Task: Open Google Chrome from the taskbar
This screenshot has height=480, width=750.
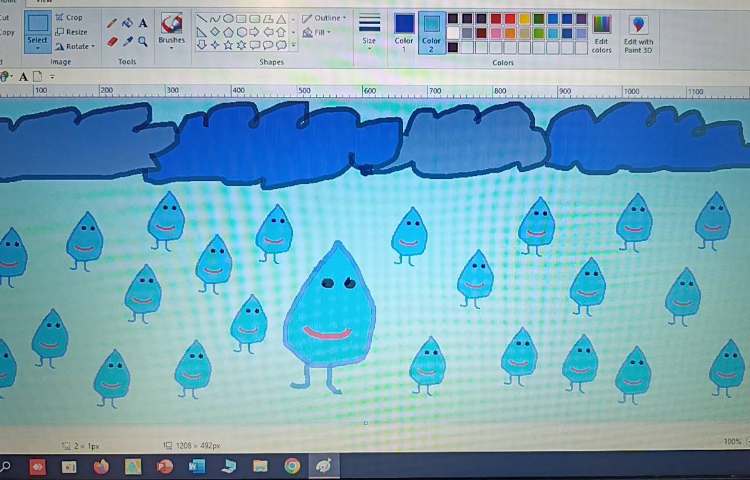Action: pos(291,465)
